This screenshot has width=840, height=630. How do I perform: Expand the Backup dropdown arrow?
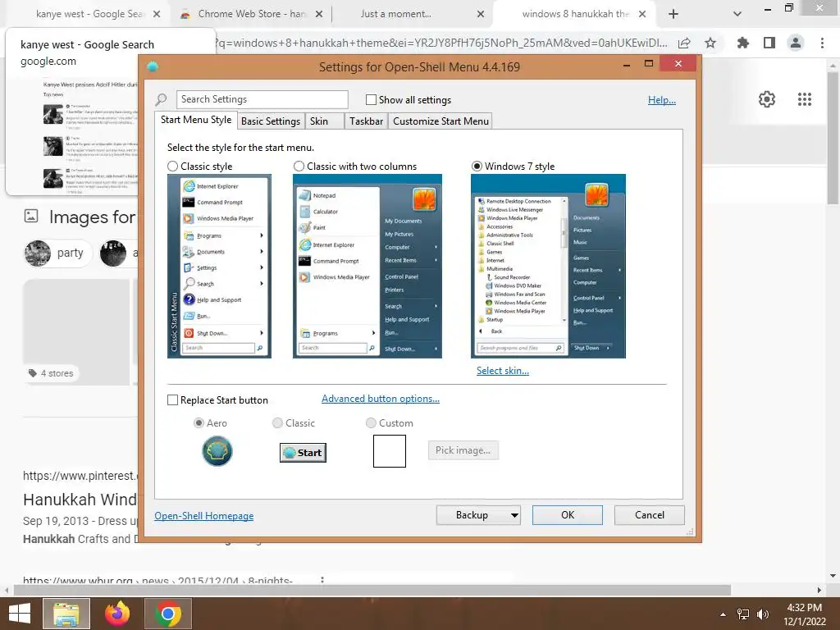514,515
